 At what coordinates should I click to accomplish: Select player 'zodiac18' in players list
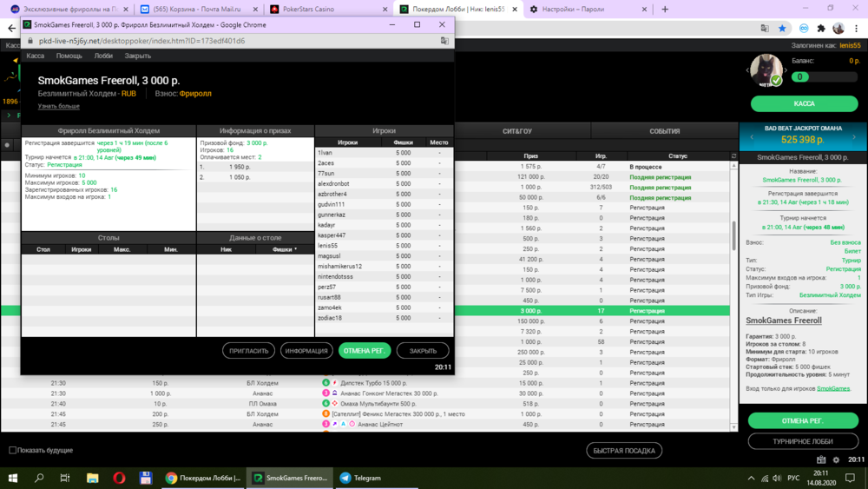[385, 318]
